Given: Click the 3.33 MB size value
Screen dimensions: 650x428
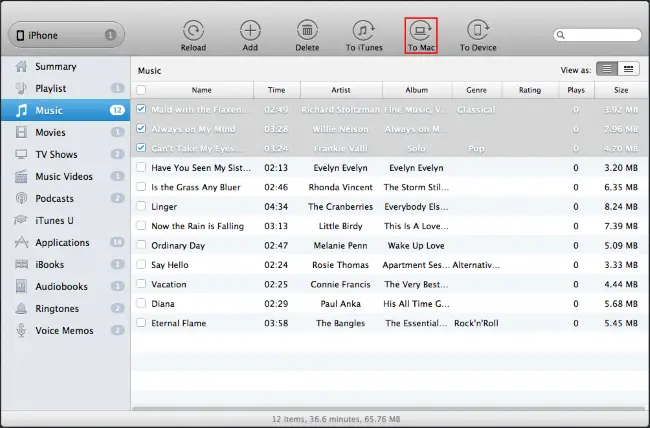Looking at the screenshot, I should (621, 265).
